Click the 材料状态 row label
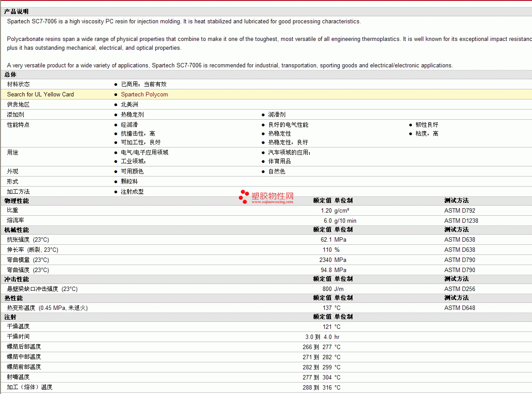Image resolution: width=532 pixels, height=394 pixels. (x=18, y=84)
